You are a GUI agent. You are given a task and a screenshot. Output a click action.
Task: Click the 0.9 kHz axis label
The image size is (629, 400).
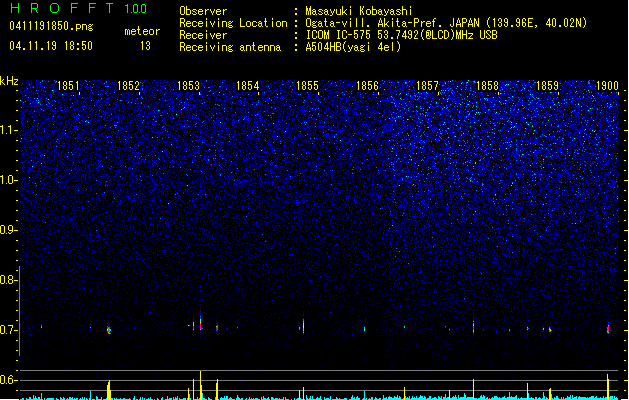8,230
